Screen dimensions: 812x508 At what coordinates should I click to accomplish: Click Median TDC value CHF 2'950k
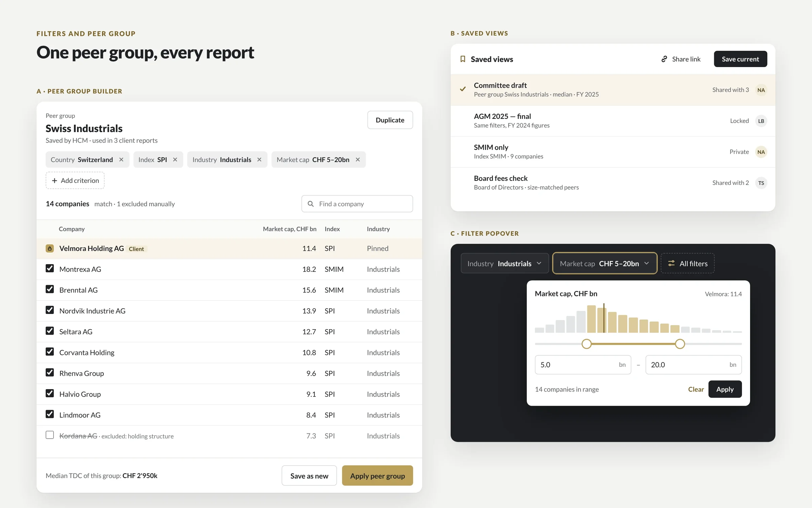point(140,475)
